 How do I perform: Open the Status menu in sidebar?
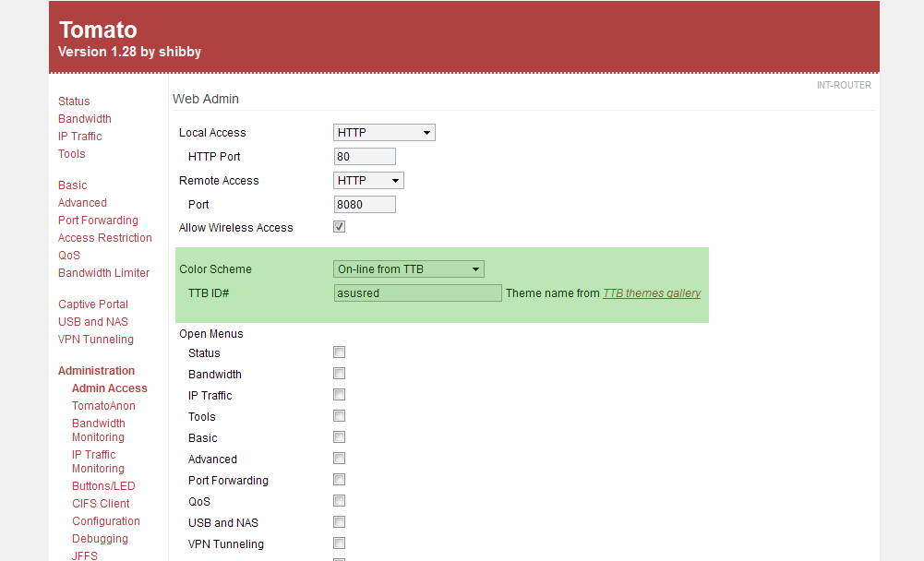coord(74,101)
